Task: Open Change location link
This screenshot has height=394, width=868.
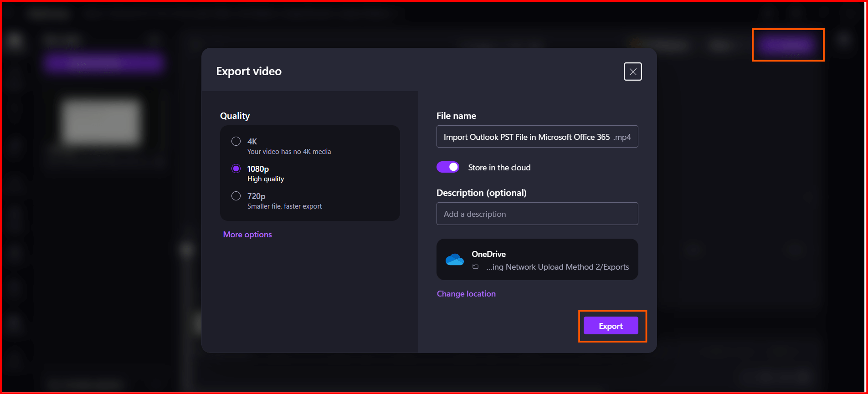Action: (x=466, y=294)
